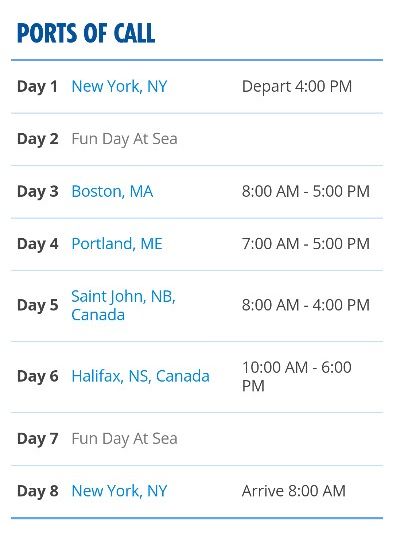Click the Depart 4:00 PM time

297,86
